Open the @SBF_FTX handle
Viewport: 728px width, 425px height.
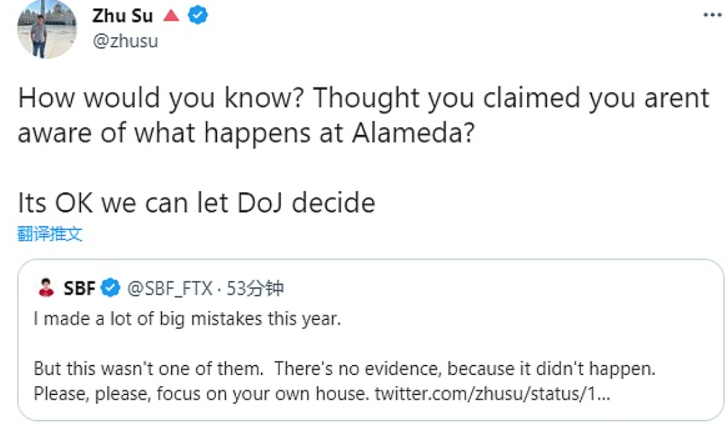(169, 289)
